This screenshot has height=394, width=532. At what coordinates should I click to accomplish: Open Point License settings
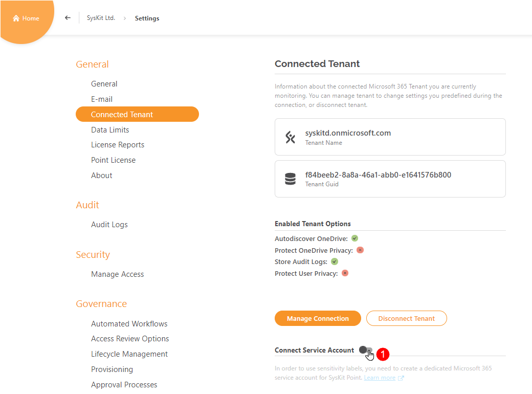114,160
